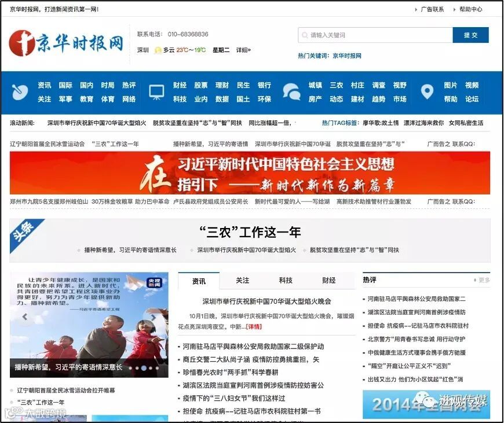Click the chat bubbles section icon

(291, 92)
